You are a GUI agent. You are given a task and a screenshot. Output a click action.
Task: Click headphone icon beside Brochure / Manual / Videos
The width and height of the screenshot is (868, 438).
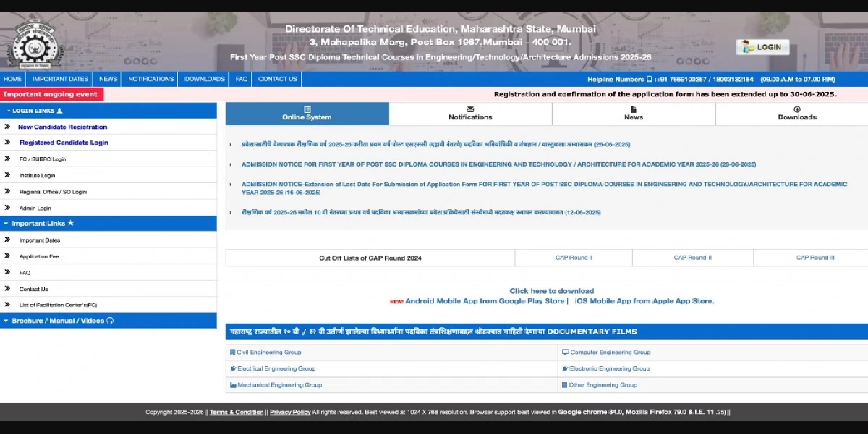point(110,321)
